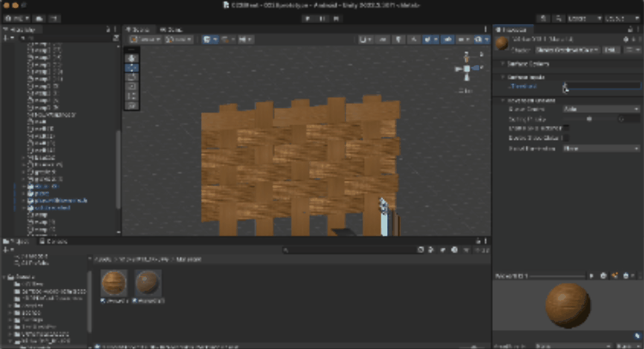The width and height of the screenshot is (644, 349).
Task: Open the Inspector panel kebab menu
Action: coord(639,29)
